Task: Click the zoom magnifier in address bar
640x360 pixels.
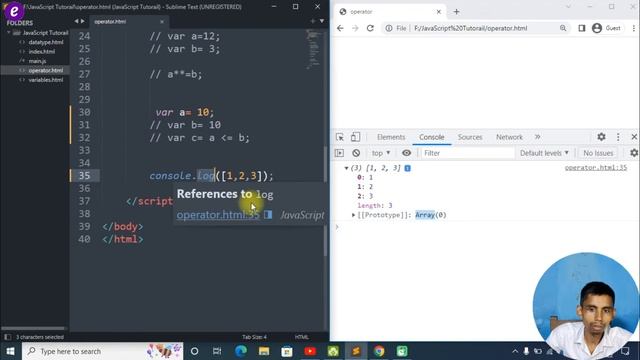Action: pos(563,28)
